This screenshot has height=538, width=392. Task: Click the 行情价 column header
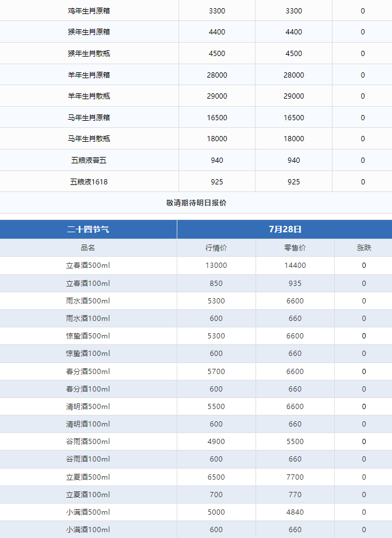(216, 248)
